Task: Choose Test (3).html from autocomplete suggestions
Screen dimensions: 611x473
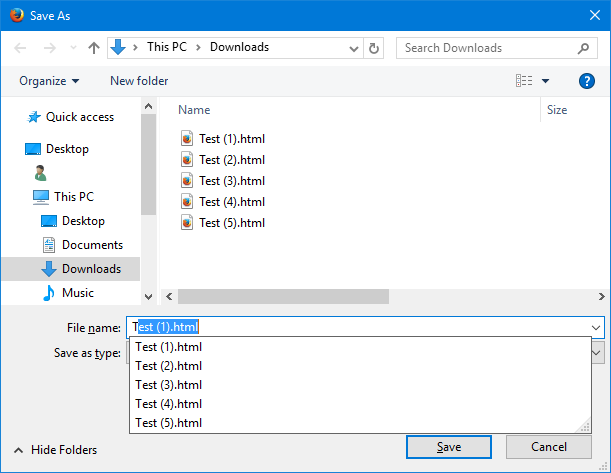Action: [x=360, y=385]
